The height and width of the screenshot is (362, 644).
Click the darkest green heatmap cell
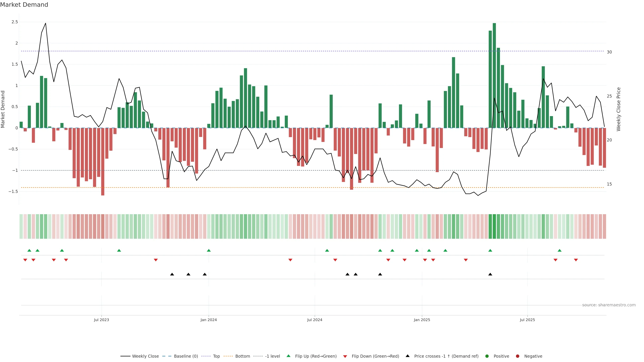[494, 226]
